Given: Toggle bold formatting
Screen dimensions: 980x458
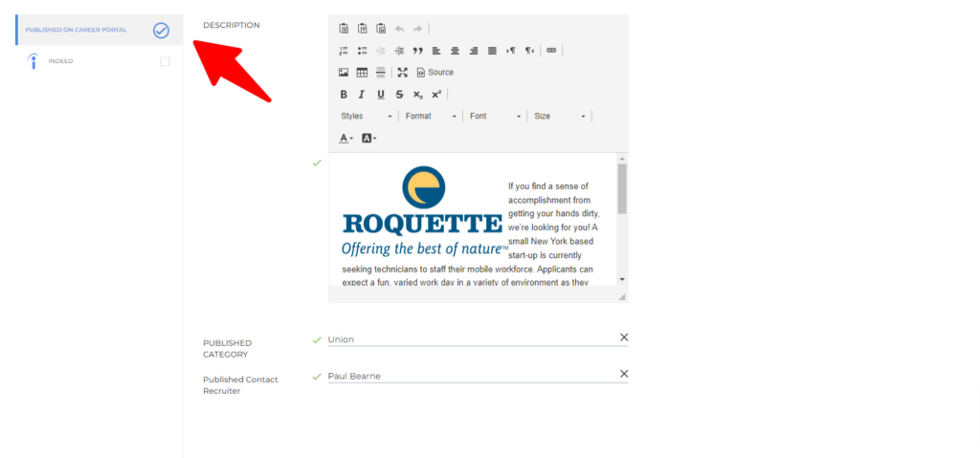Looking at the screenshot, I should (344, 95).
